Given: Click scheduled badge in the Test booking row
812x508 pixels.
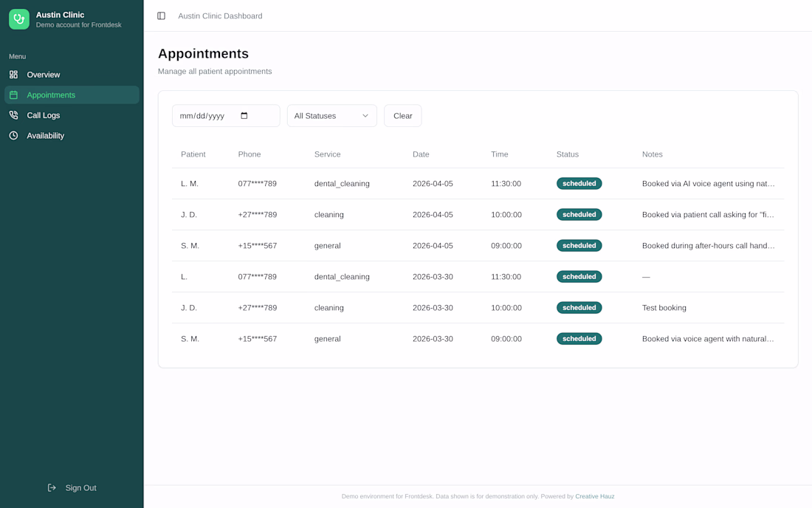Looking at the screenshot, I should click(x=579, y=308).
